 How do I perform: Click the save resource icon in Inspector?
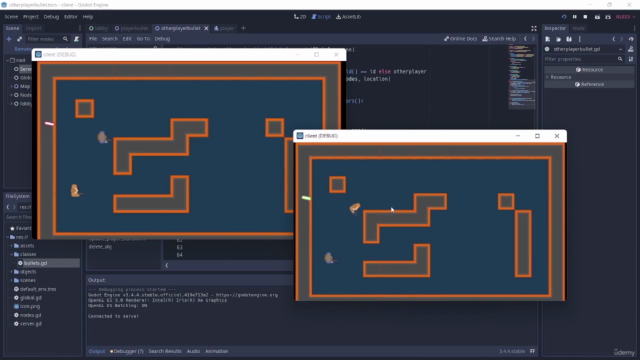pos(569,39)
